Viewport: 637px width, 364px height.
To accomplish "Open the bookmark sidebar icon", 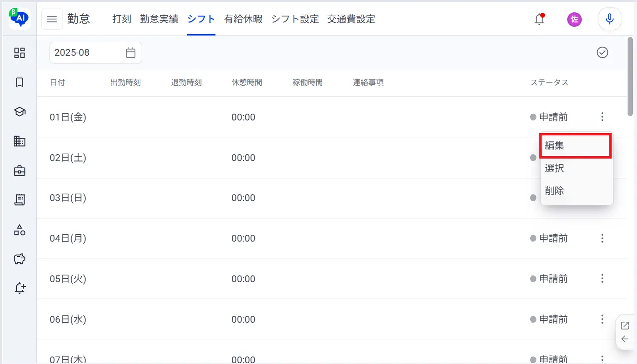I will coord(19,82).
